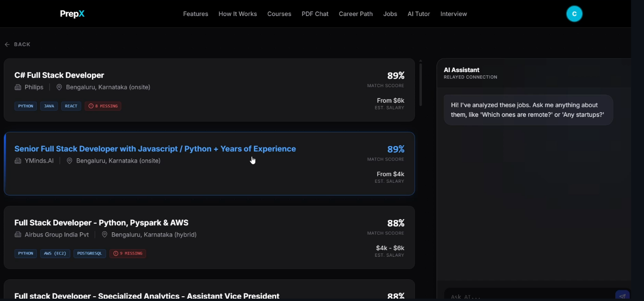Click the building icon beside Philips
The height and width of the screenshot is (301, 644).
(18, 87)
